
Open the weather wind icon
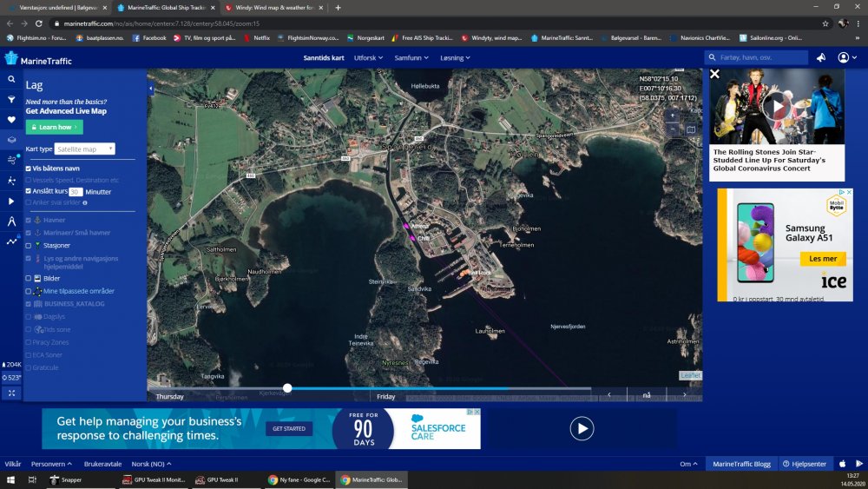(x=11, y=160)
